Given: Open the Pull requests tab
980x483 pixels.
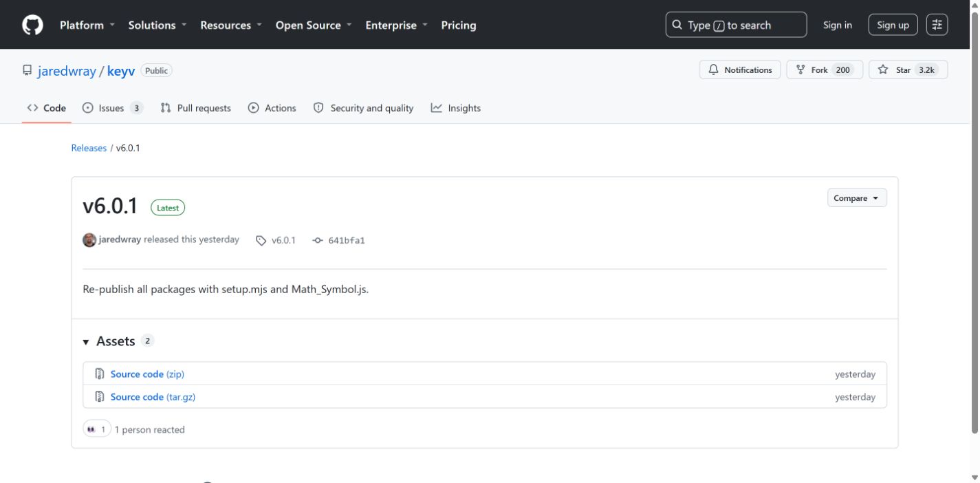Looking at the screenshot, I should (x=195, y=108).
